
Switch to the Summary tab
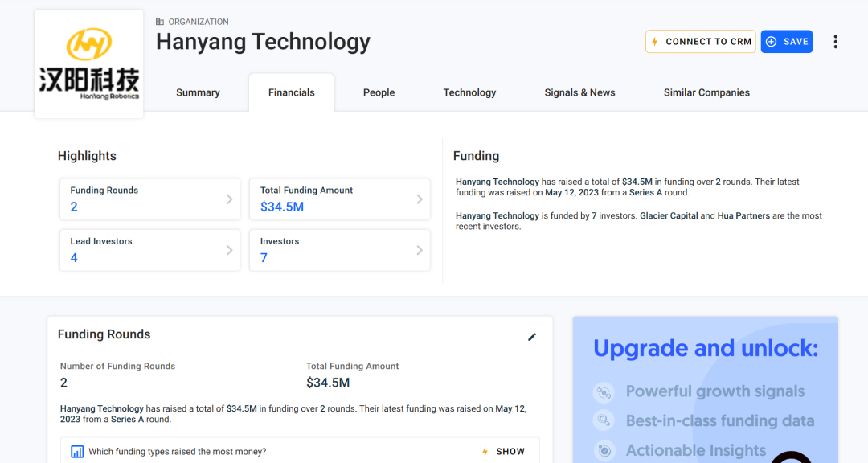[198, 92]
